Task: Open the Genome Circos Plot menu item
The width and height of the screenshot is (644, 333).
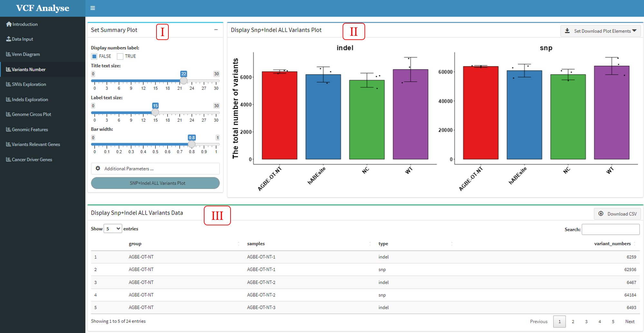Action: click(x=43, y=114)
